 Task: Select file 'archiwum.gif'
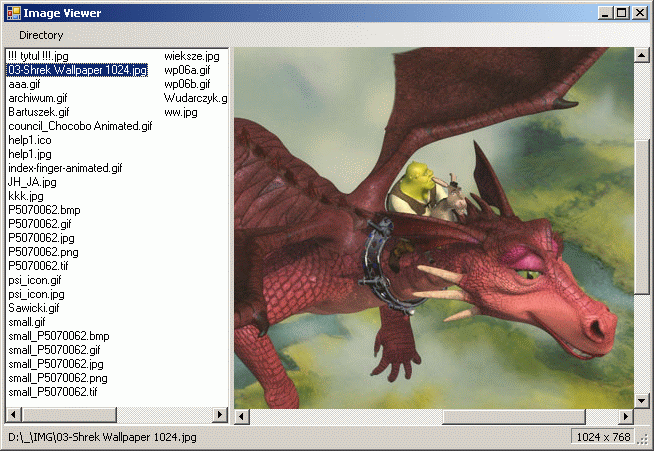(38, 98)
